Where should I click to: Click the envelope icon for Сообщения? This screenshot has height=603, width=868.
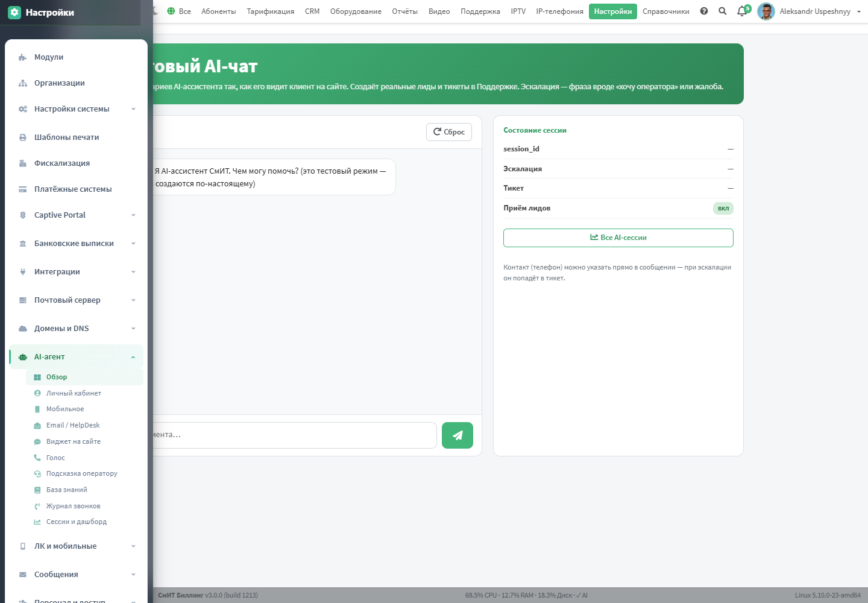[23, 575]
